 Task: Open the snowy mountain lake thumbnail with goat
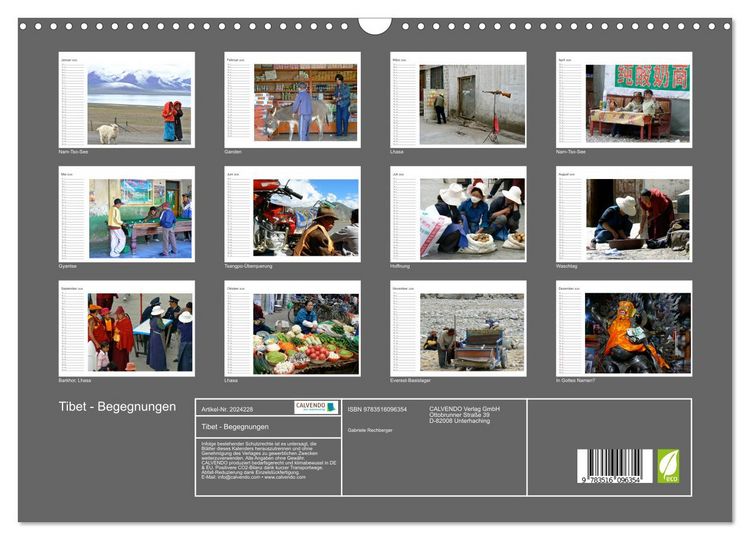click(127, 100)
